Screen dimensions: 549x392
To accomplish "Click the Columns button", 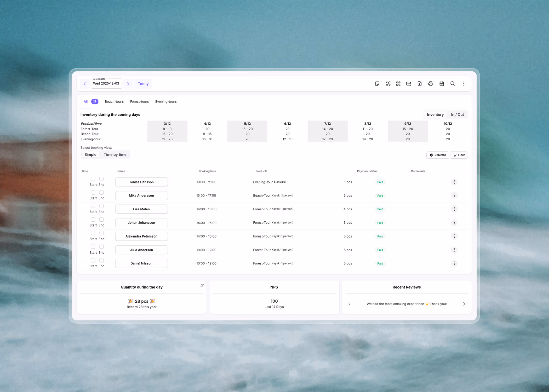I will point(438,155).
